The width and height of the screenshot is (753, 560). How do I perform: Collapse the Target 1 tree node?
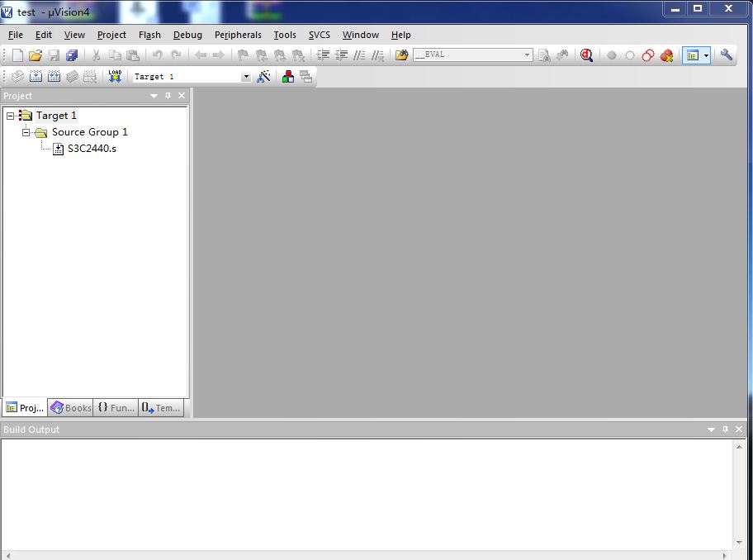(x=10, y=116)
